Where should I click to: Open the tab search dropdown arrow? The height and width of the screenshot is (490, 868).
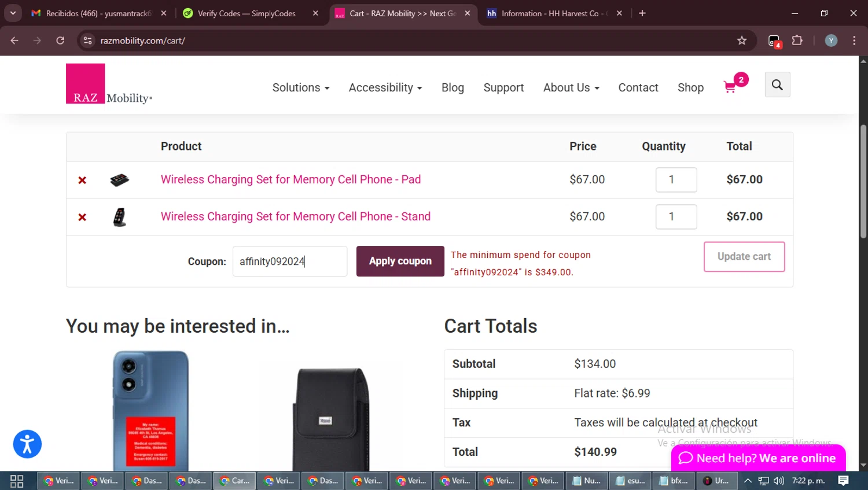point(13,13)
